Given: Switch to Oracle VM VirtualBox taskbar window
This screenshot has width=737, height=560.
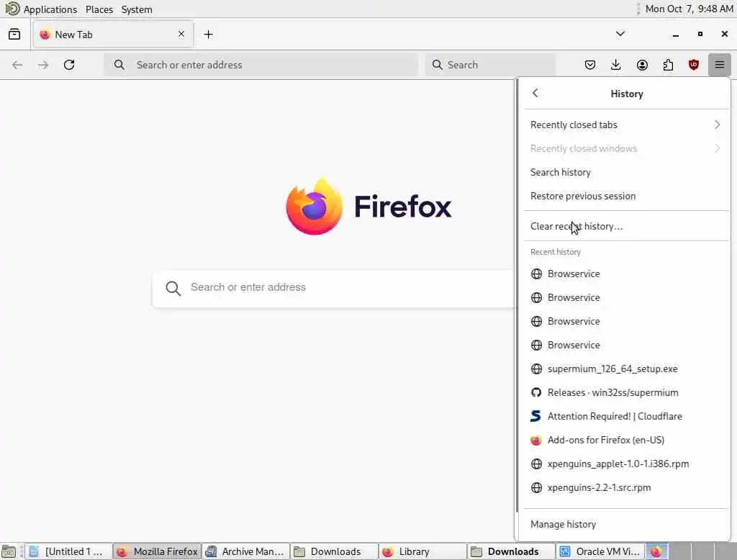Looking at the screenshot, I should 600,551.
